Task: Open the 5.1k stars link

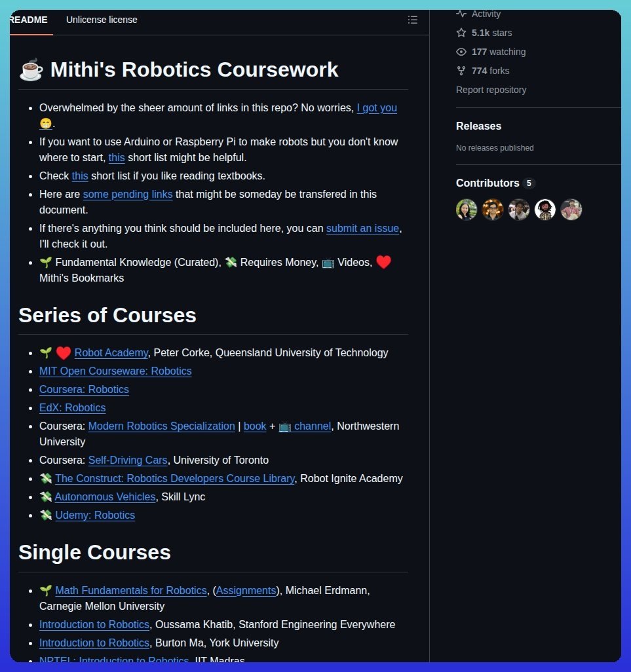Action: click(x=491, y=33)
